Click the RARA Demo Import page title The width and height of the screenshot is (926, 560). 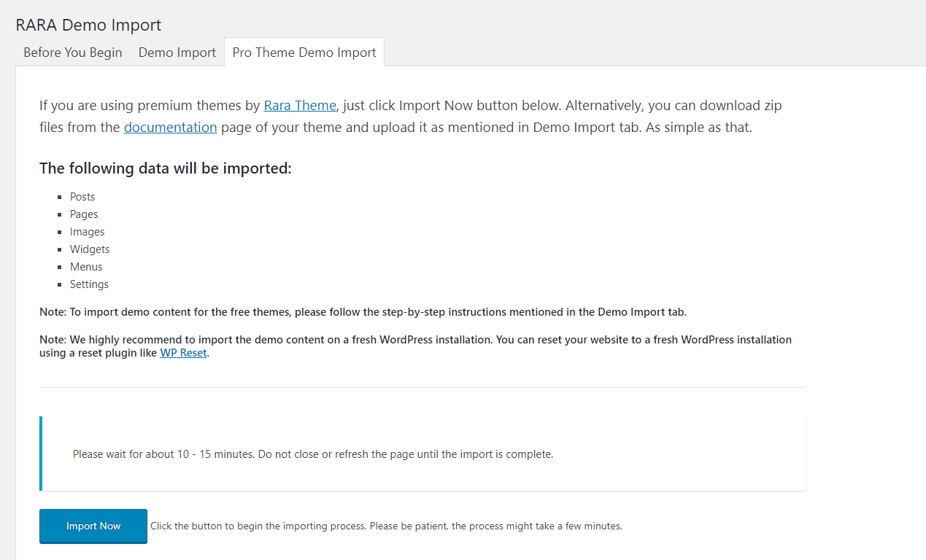click(88, 25)
